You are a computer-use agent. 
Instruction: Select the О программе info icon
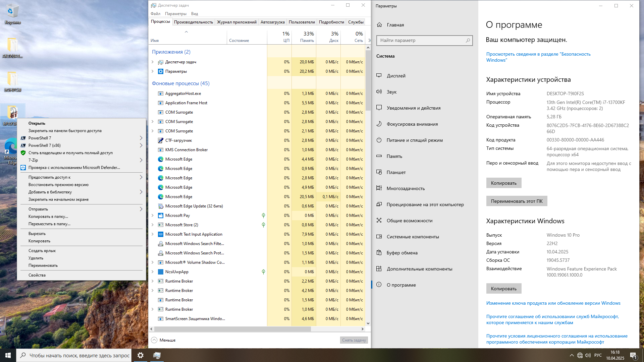click(379, 285)
